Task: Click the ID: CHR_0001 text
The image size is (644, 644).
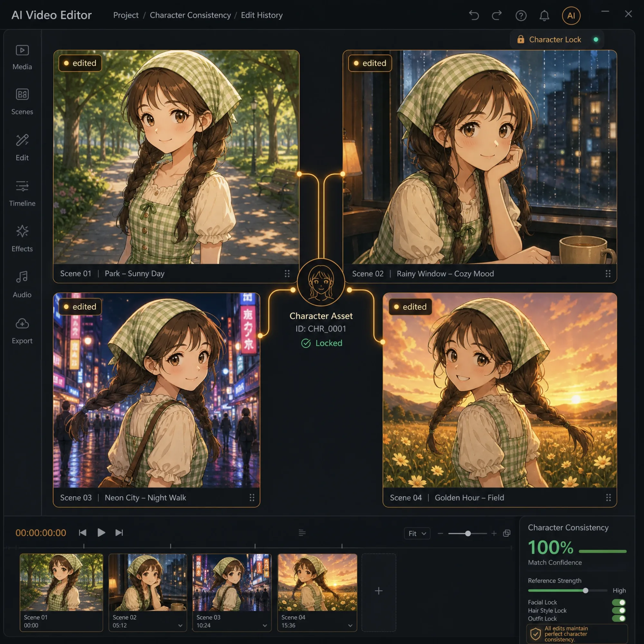Action: coord(321,329)
